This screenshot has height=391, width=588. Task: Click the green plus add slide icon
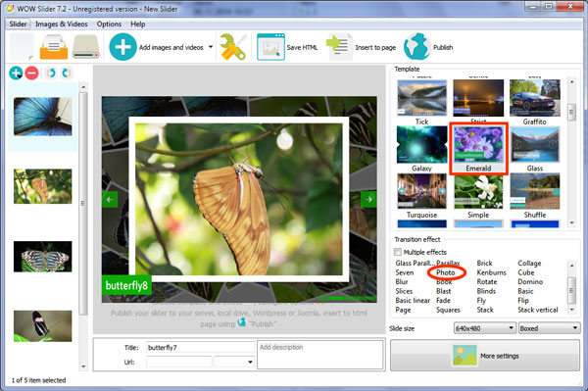(x=16, y=73)
